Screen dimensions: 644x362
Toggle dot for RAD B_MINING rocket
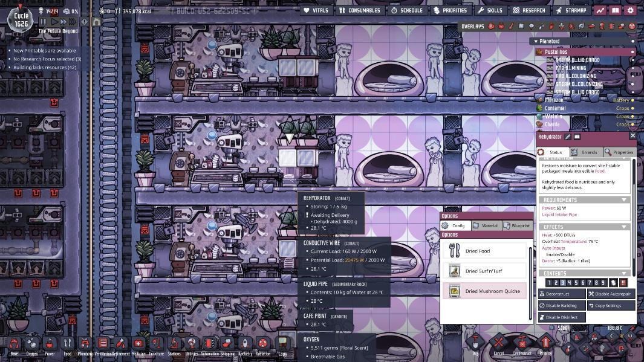pos(633,68)
